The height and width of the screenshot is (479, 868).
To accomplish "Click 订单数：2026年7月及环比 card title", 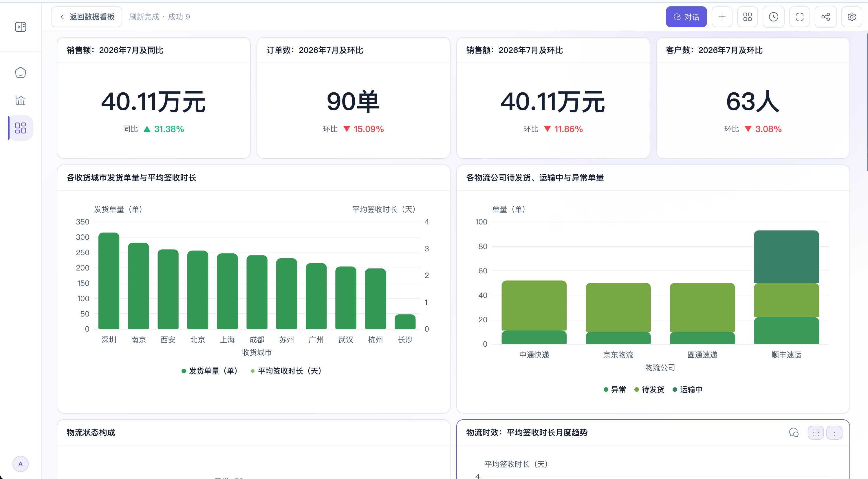I will 315,50.
